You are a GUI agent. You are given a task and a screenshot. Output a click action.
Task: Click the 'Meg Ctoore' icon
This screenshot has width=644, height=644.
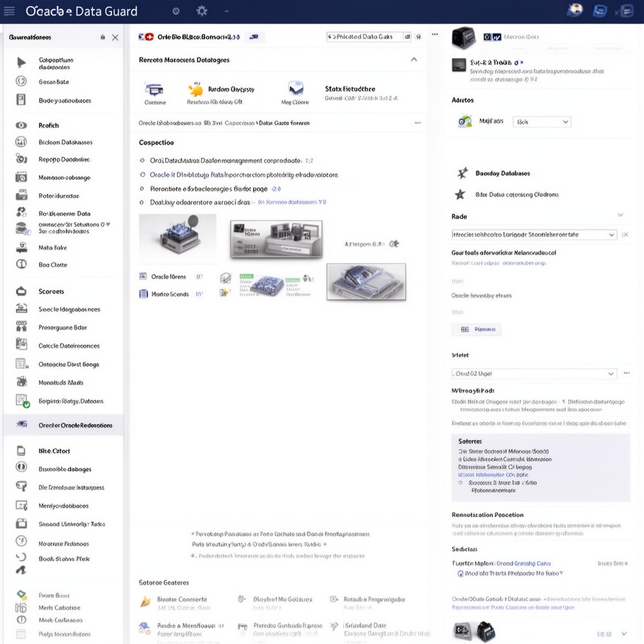pyautogui.click(x=296, y=88)
